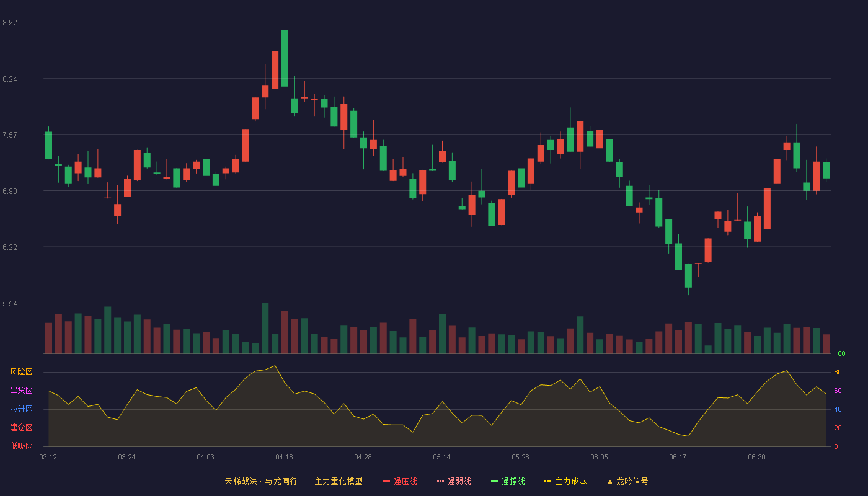Click the magenta 60 indicator scale value
The height and width of the screenshot is (496, 868).
(x=838, y=391)
